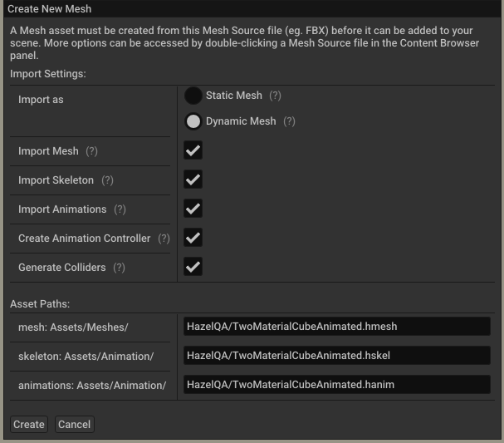Click the skeleton asset path field
This screenshot has width=504, height=443.
click(336, 356)
